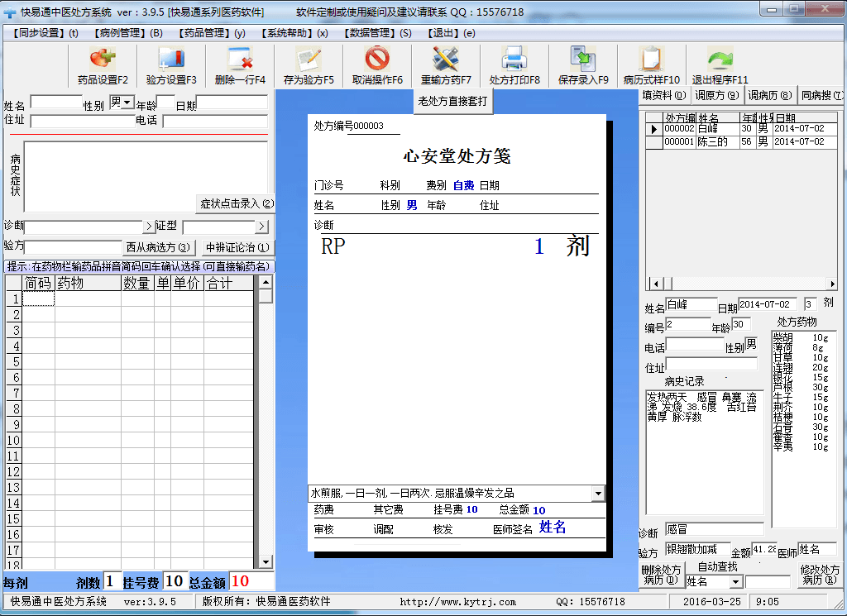This screenshot has width=847, height=616.
Task: Click the 日期 date input field
Action: tap(232, 102)
